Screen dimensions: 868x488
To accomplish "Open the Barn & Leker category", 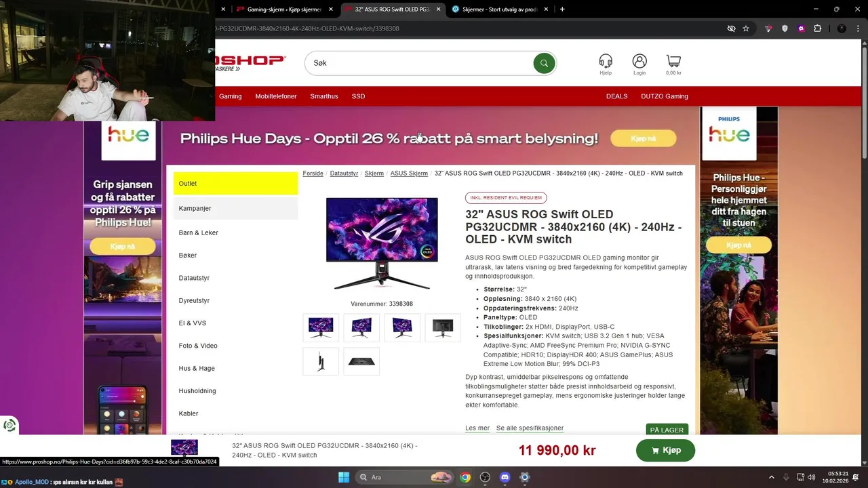I will coord(199,232).
